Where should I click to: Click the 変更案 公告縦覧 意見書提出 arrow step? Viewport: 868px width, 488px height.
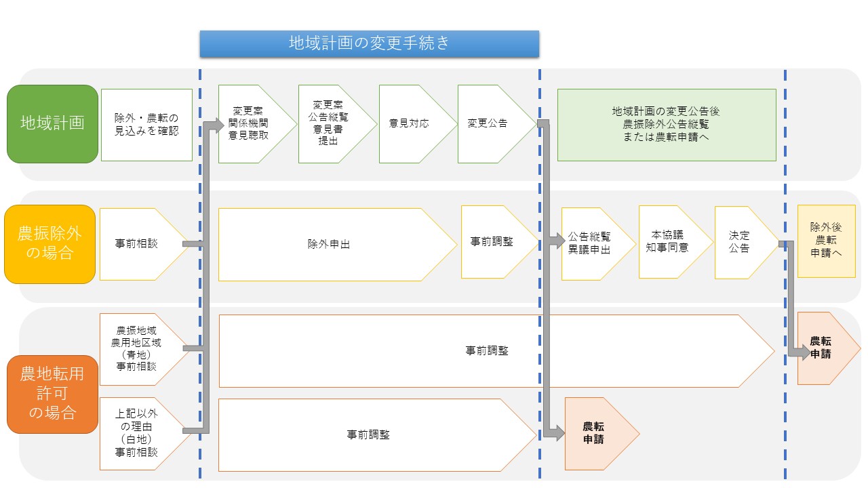332,124
